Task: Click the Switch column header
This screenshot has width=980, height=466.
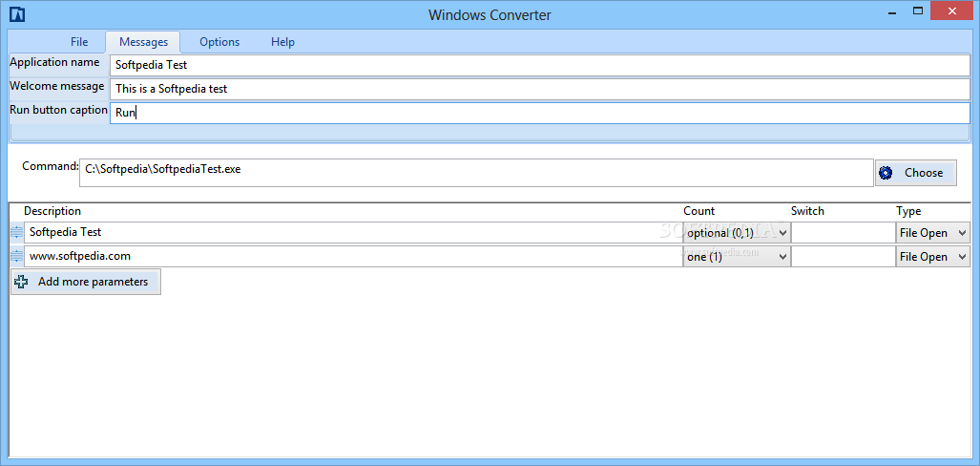Action: click(x=807, y=211)
